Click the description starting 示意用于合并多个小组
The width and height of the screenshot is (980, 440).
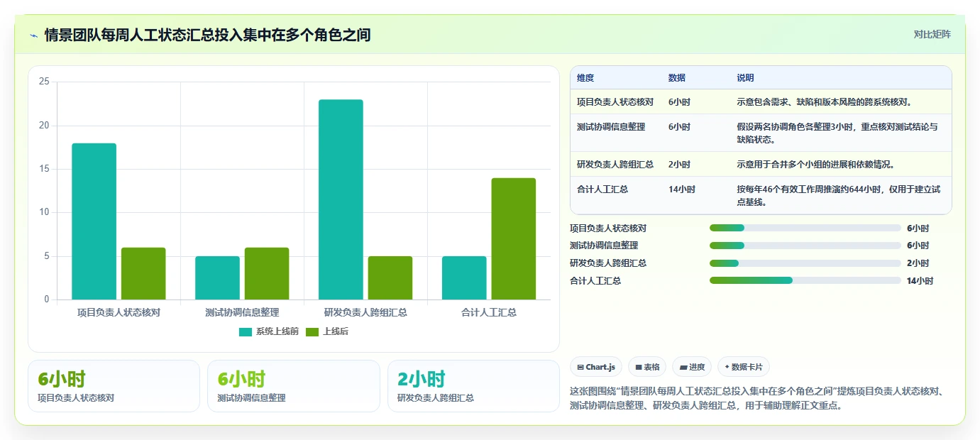(x=815, y=165)
